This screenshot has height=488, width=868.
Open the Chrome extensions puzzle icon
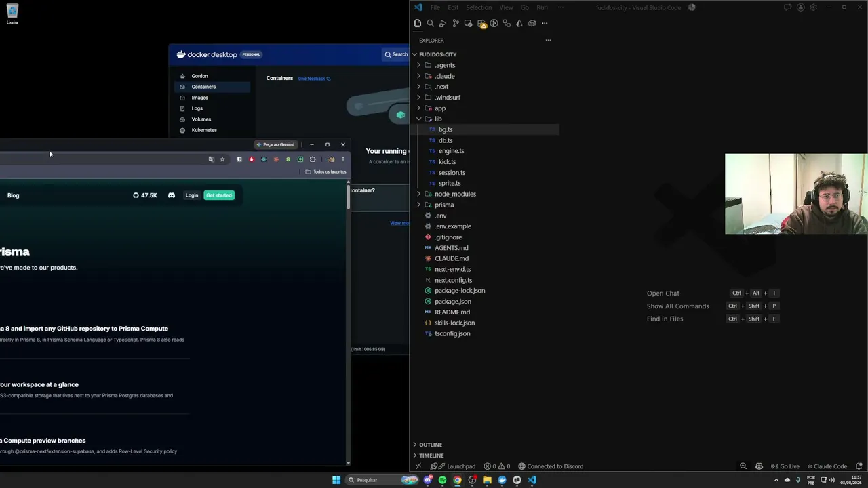pos(313,159)
